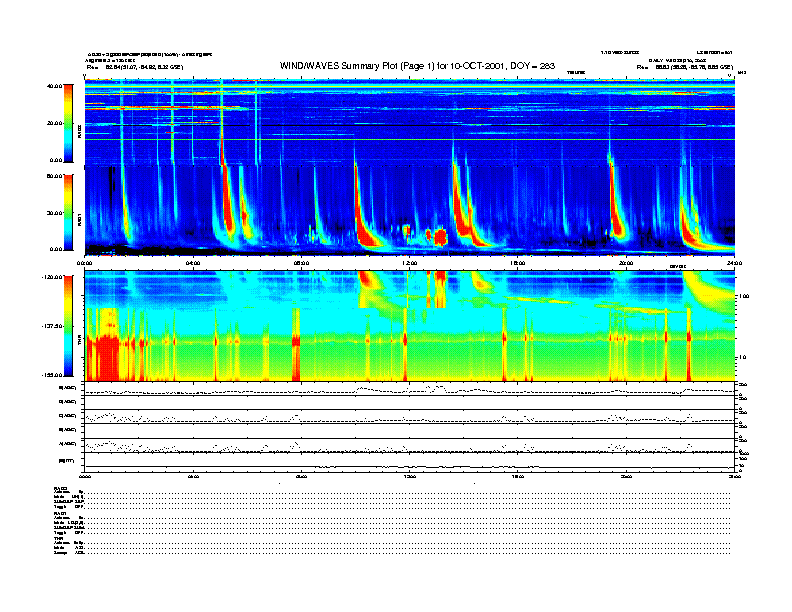Click the 20.00 label on RAD2 color scale
Screen dimensions: 792x612
tap(55, 123)
